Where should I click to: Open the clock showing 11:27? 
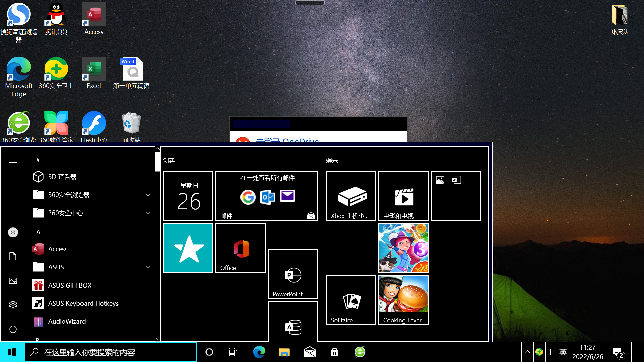click(x=588, y=352)
